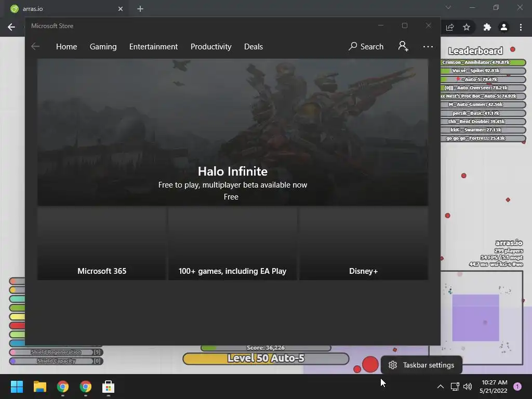
Task: Click the Taskbar settings menu item
Action: click(421, 365)
